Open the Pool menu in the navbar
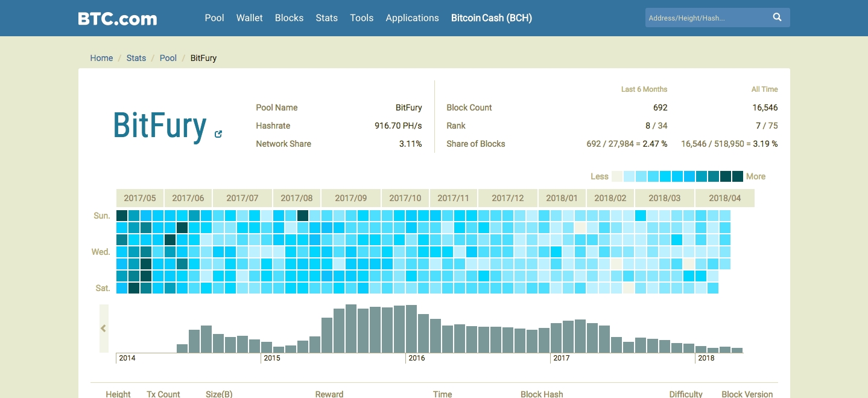 click(x=214, y=18)
